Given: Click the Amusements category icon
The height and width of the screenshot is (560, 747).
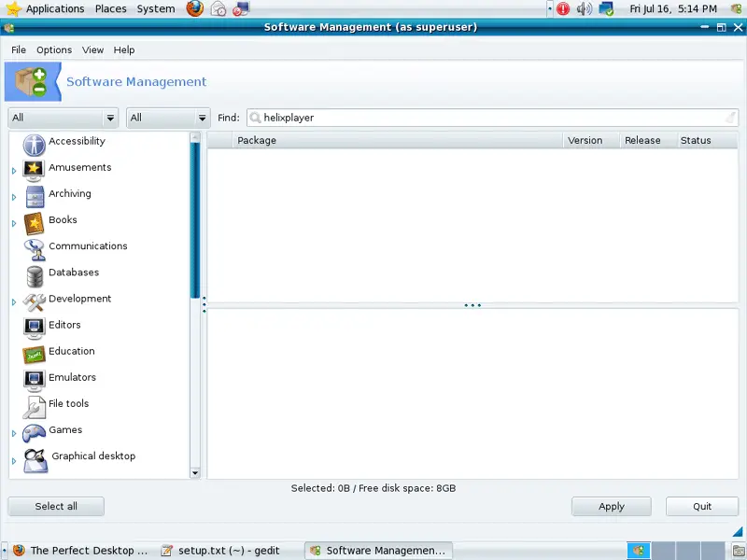Looking at the screenshot, I should 34,171.
